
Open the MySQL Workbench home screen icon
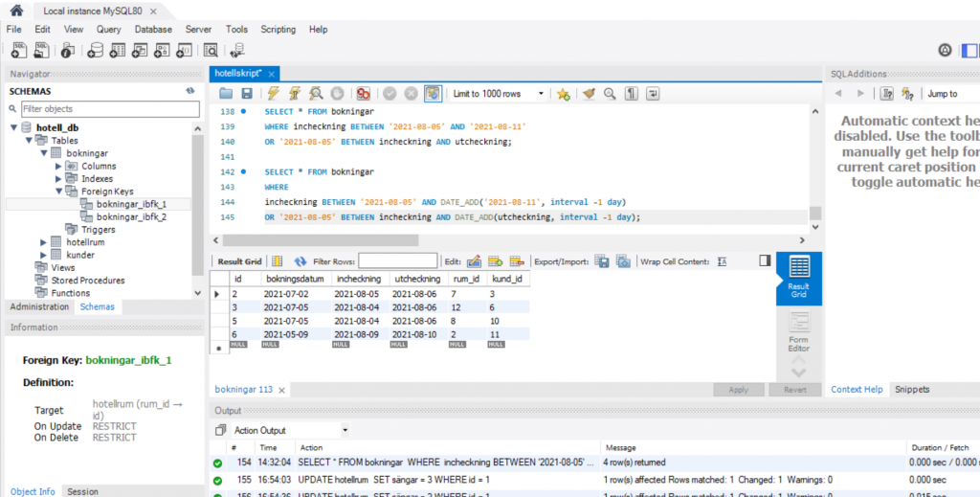click(17, 11)
